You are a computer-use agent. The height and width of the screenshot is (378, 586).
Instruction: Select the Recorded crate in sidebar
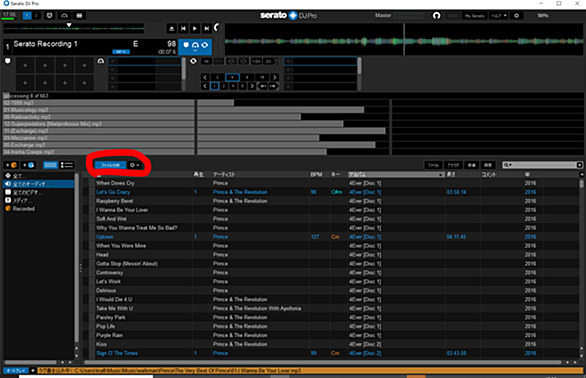tap(24, 209)
